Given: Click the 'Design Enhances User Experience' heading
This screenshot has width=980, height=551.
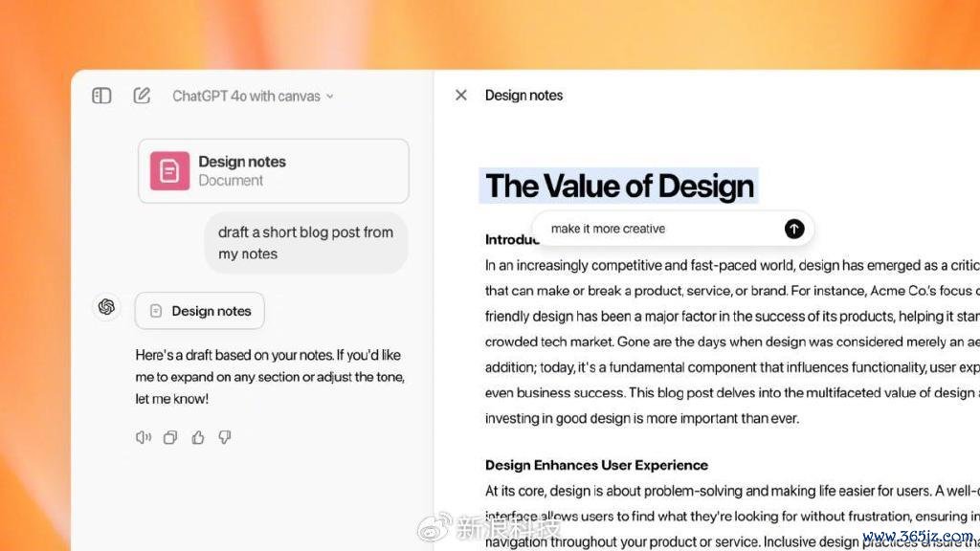Looking at the screenshot, I should 596,465.
